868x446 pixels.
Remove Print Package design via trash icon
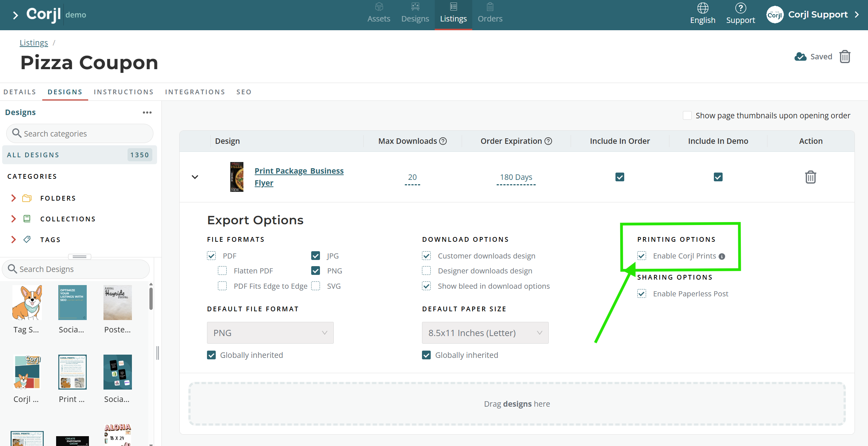click(x=810, y=177)
